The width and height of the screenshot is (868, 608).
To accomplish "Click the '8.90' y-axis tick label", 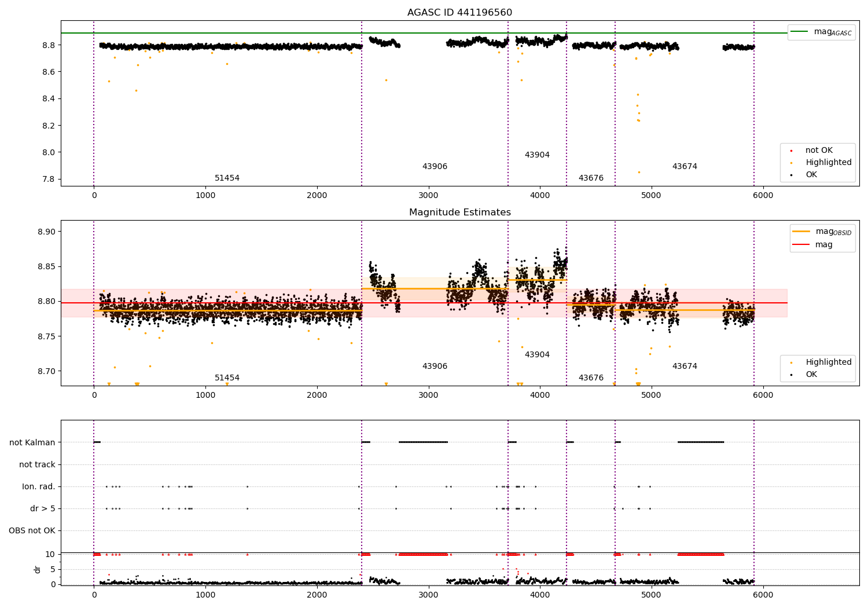I will pyautogui.click(x=46, y=232).
